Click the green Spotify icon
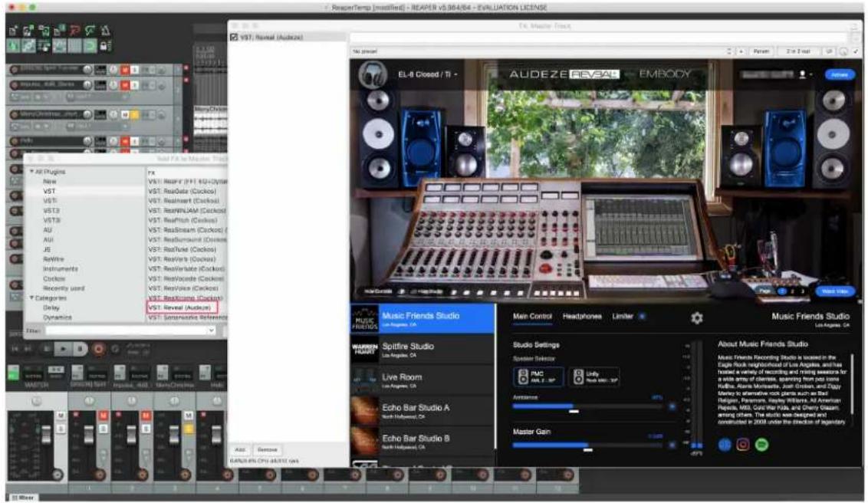868x503 pixels. point(761,445)
